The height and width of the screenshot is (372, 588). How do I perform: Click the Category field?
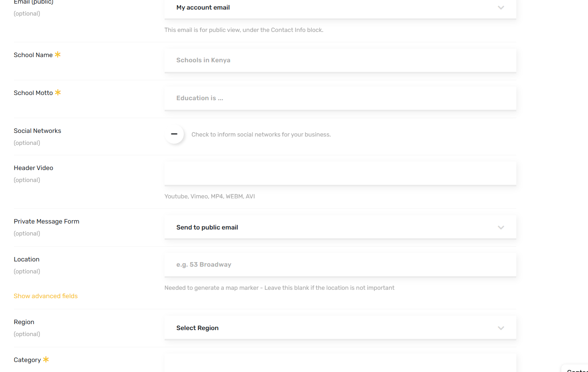pos(340,363)
